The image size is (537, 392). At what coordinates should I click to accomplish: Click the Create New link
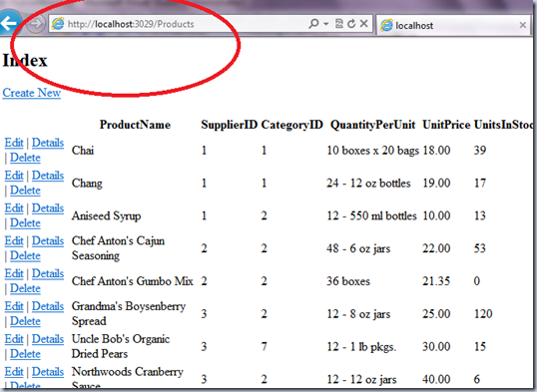[32, 93]
